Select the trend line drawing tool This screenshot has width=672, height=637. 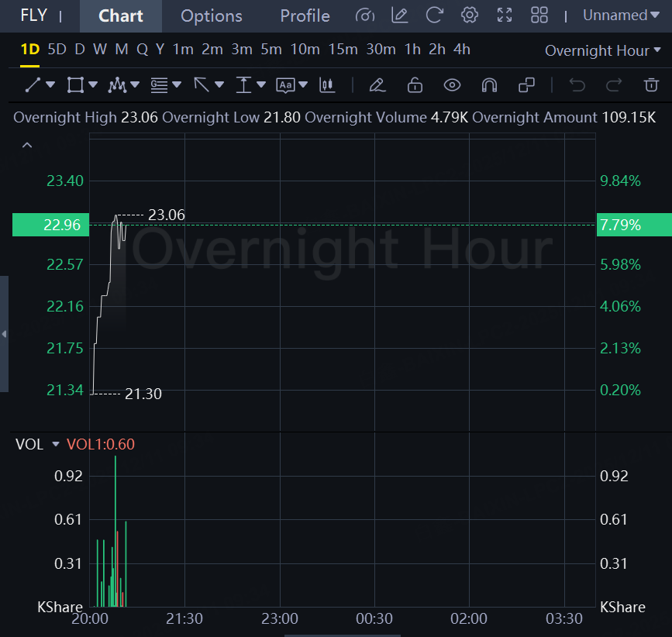click(33, 85)
